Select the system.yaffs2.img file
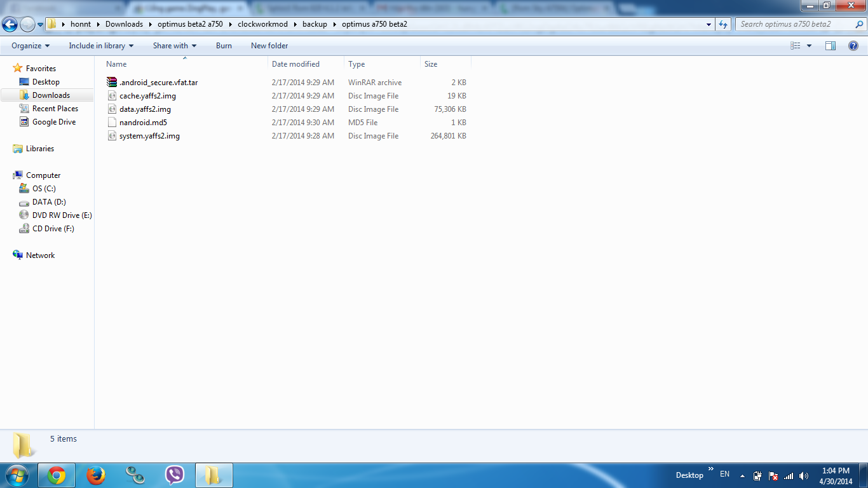 coord(149,136)
